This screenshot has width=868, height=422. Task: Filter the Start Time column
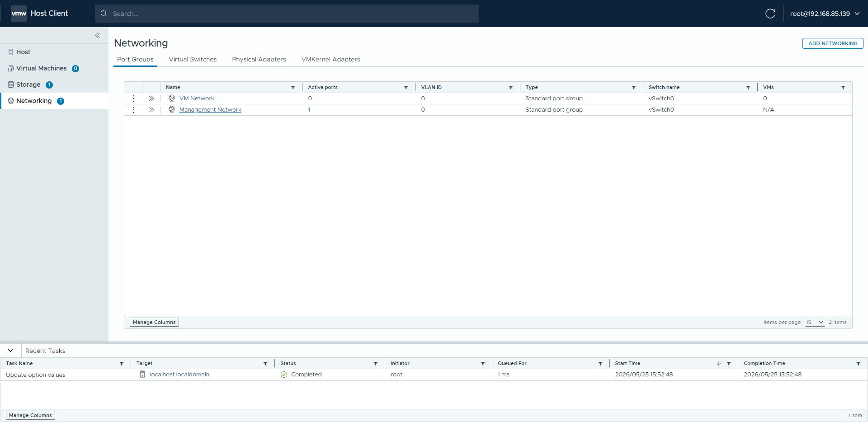(x=729, y=364)
